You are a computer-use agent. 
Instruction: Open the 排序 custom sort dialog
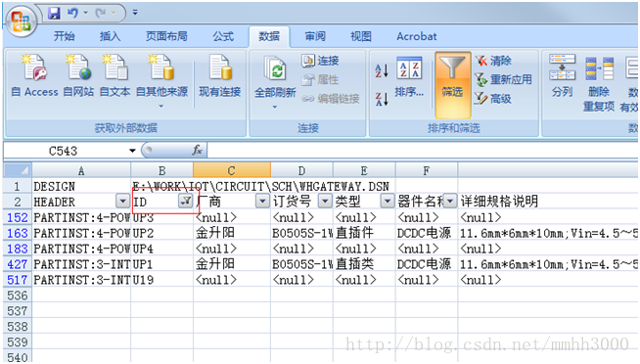pyautogui.click(x=409, y=76)
